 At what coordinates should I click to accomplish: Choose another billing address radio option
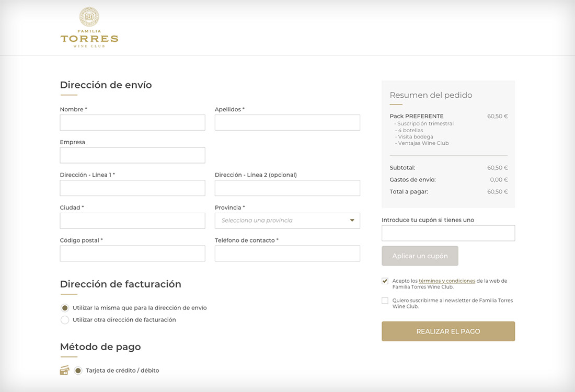[65, 320]
